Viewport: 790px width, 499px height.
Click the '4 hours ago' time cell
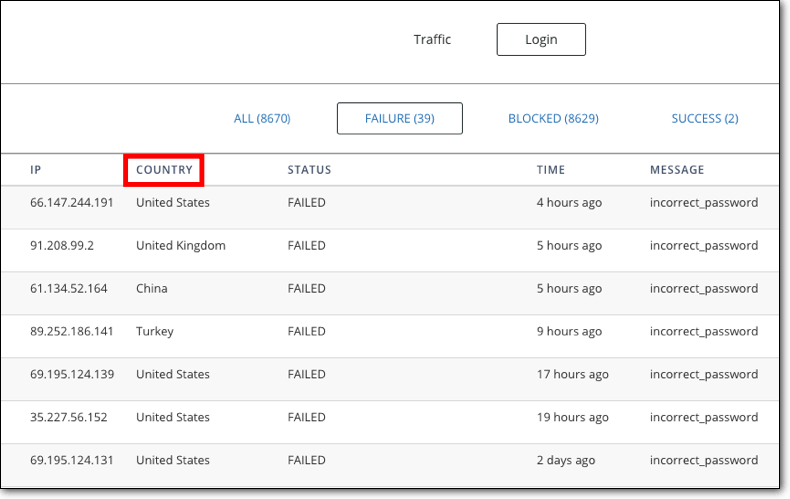(x=569, y=203)
